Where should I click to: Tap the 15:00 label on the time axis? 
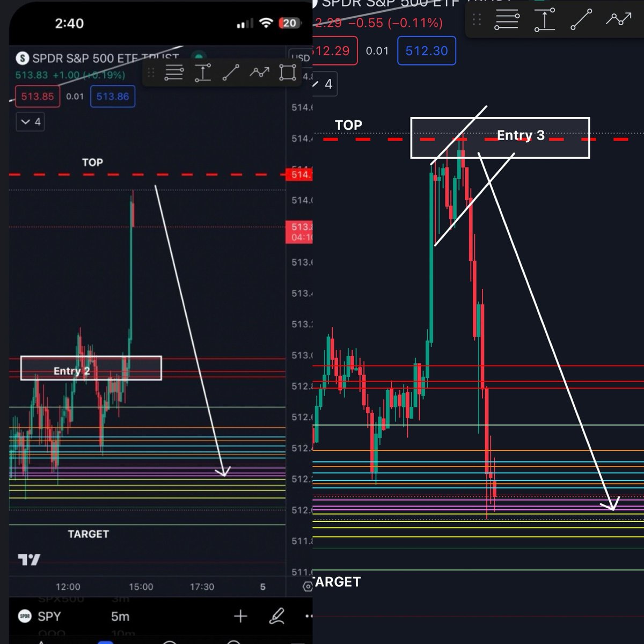141,587
